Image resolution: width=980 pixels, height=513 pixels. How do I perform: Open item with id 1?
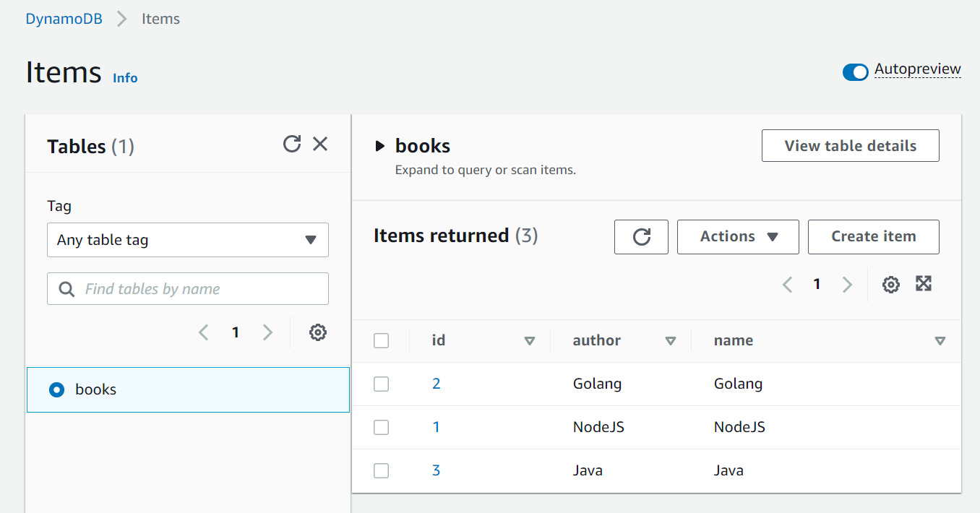point(436,427)
